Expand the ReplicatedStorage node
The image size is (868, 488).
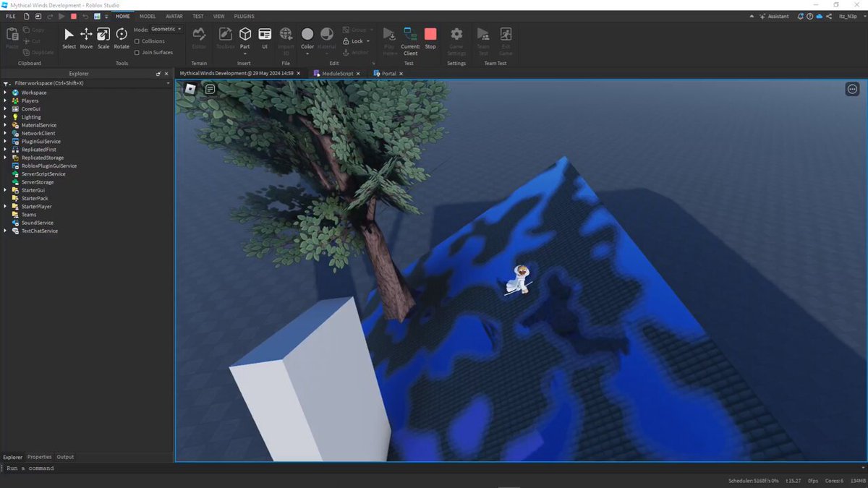tap(6, 158)
